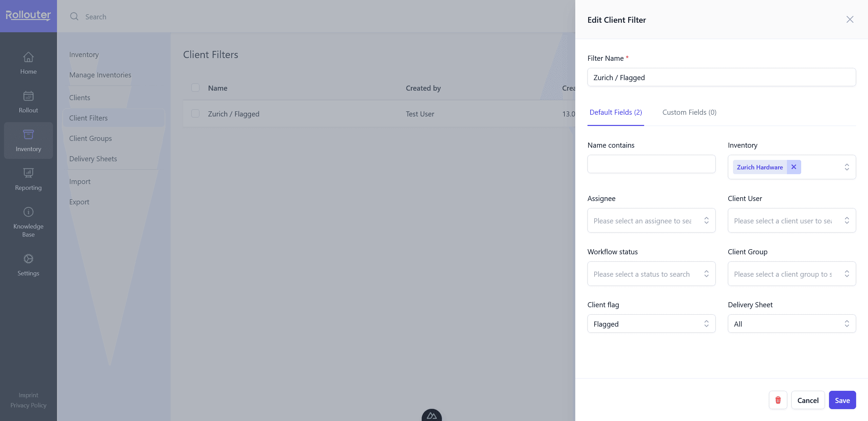Screen dimensions: 868x421
Task: Click the top Search field
Action: point(96,17)
